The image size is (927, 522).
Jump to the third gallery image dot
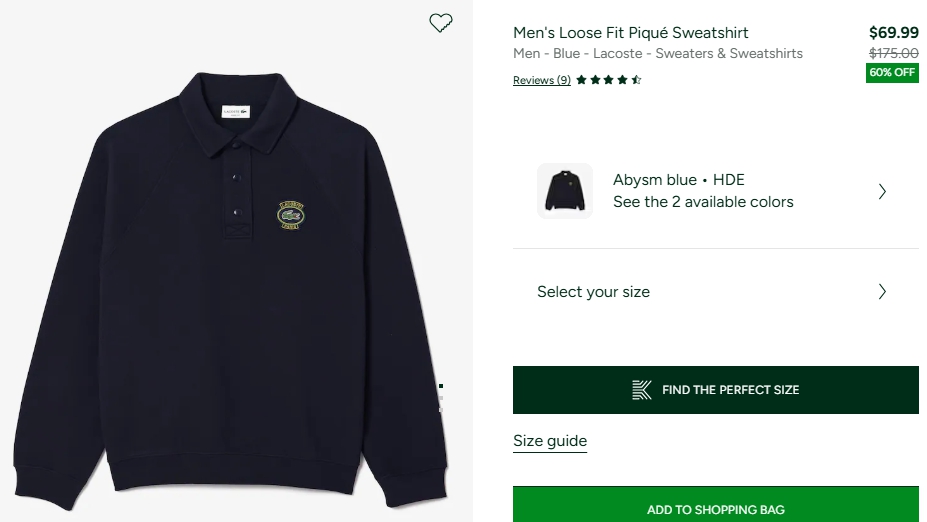click(x=441, y=409)
